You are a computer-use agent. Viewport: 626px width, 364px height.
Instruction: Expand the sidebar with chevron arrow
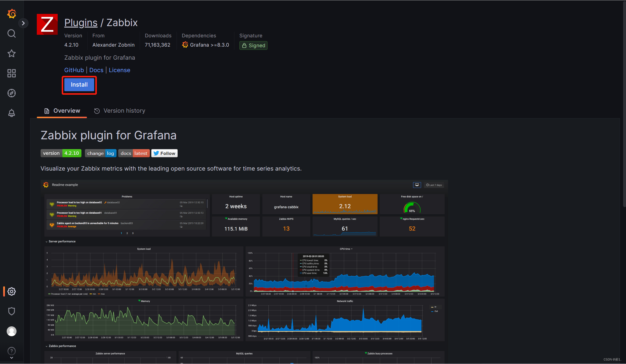[23, 23]
